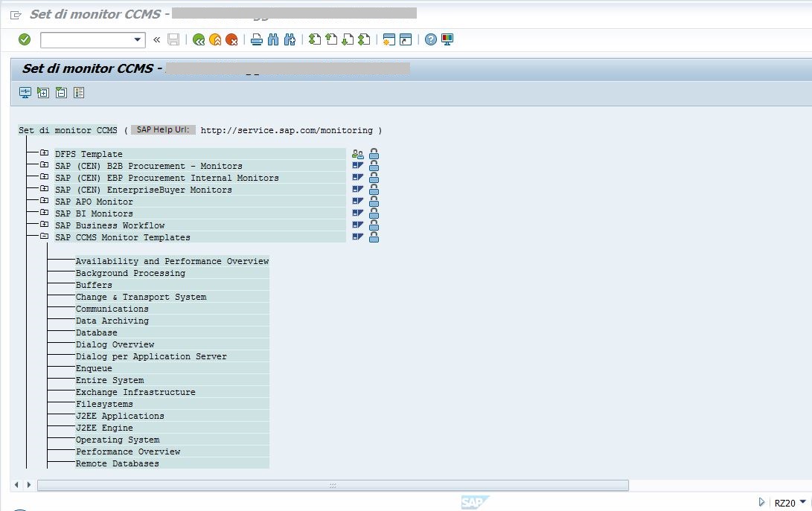Click the green Back arrow icon

[x=199, y=39]
